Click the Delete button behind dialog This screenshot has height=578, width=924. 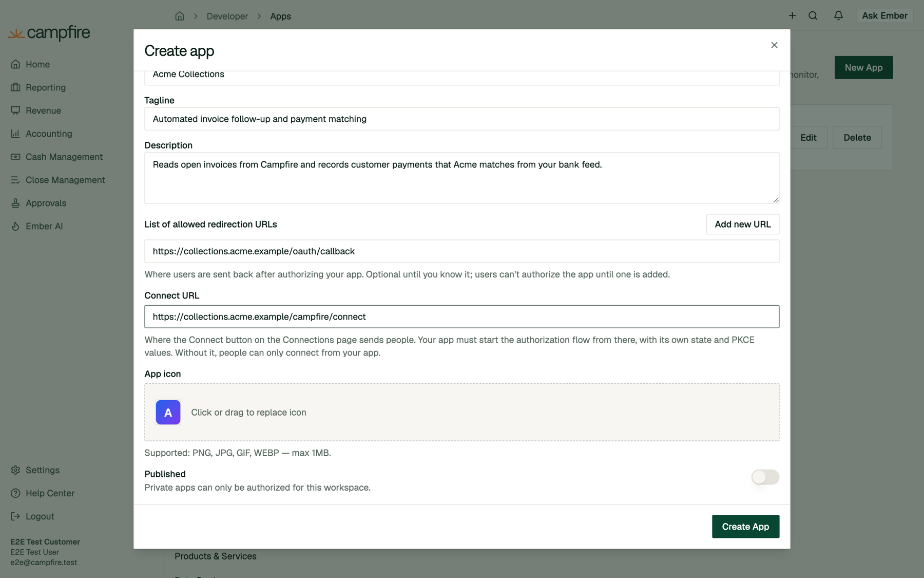[x=857, y=138]
